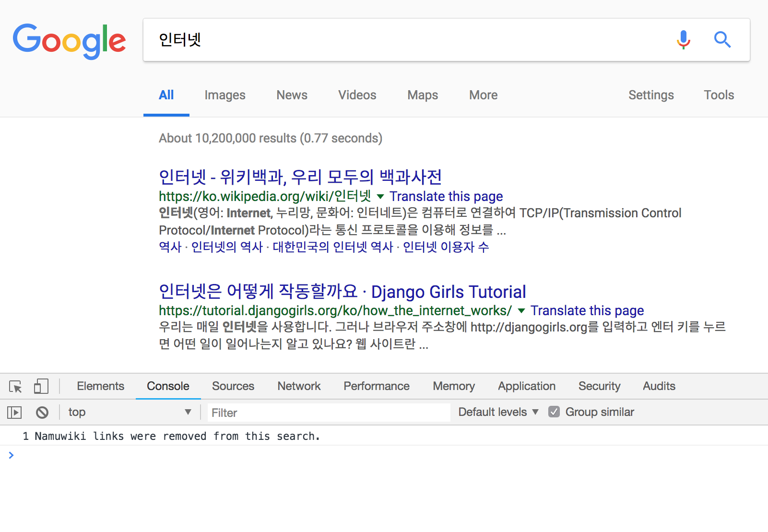Toggle the device toolbar icon in DevTools
The width and height of the screenshot is (768, 532).
coord(42,386)
